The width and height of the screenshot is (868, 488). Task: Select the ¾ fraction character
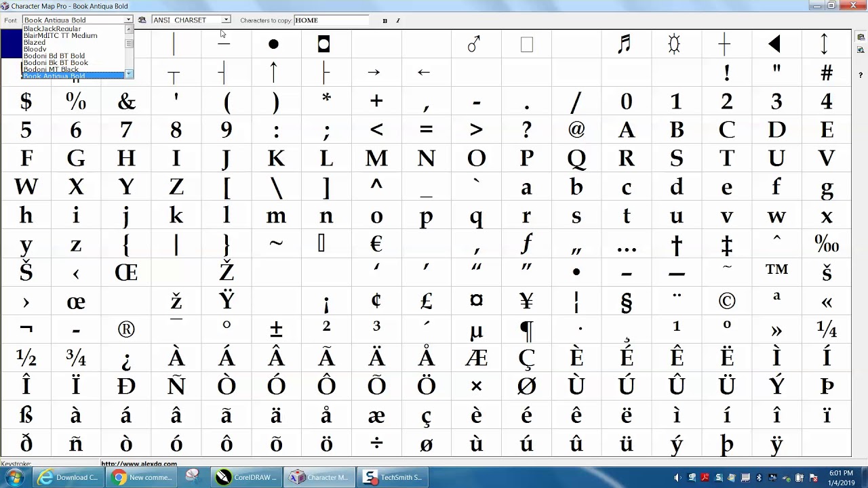pyautogui.click(x=76, y=358)
